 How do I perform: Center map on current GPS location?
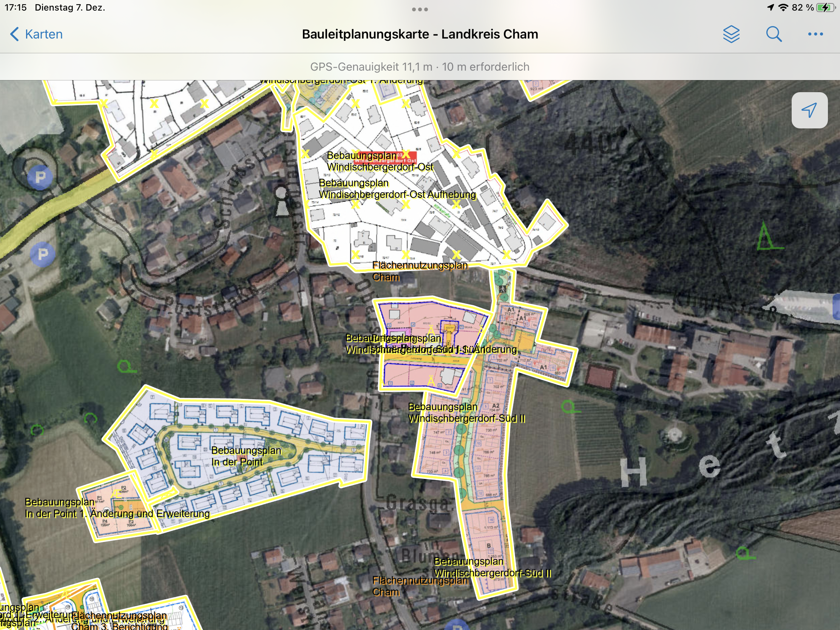pyautogui.click(x=809, y=110)
